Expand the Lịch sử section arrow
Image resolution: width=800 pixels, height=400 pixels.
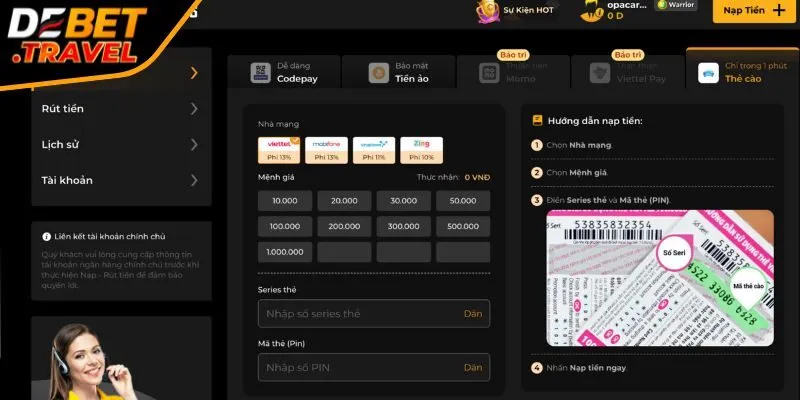pos(194,144)
